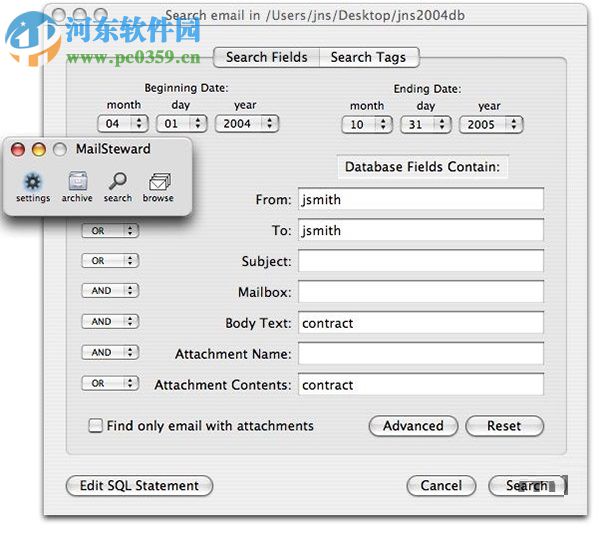The width and height of the screenshot is (600, 538).
Task: Open Beginning Date year dropdown showing 2004
Action: coord(247,124)
